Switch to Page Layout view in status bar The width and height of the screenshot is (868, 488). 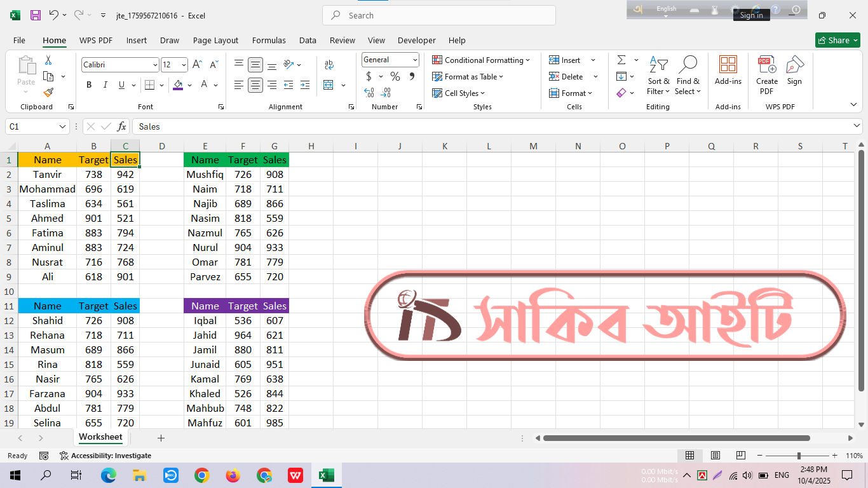[715, 456]
